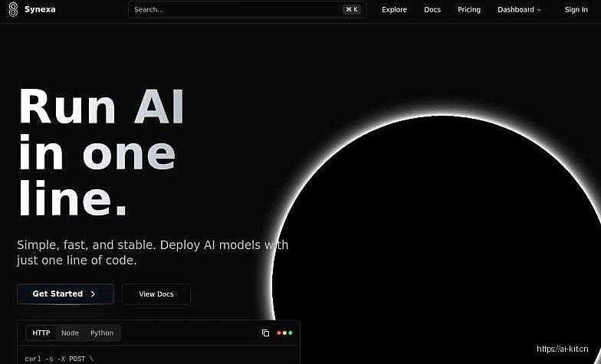Image resolution: width=601 pixels, height=364 pixels.
Task: Click the red dot in the code window
Action: [x=279, y=333]
